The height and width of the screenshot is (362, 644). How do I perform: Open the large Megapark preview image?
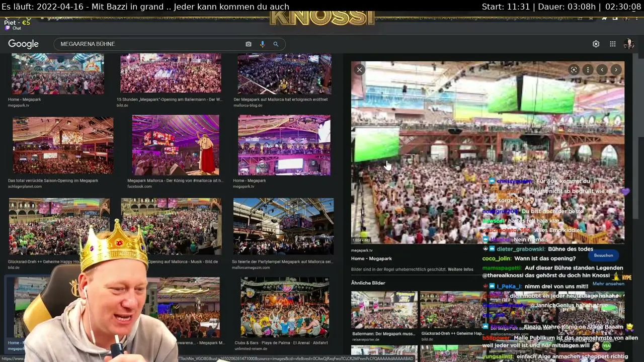click(x=488, y=152)
